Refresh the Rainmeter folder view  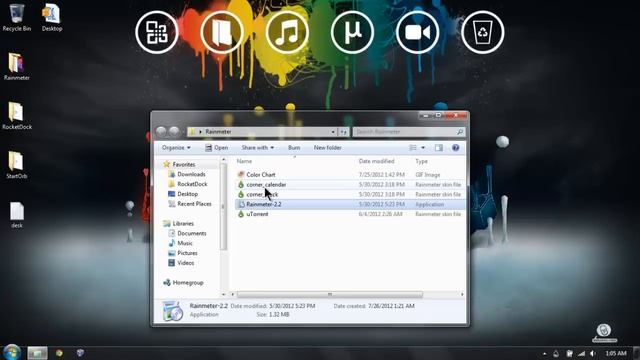click(x=344, y=132)
